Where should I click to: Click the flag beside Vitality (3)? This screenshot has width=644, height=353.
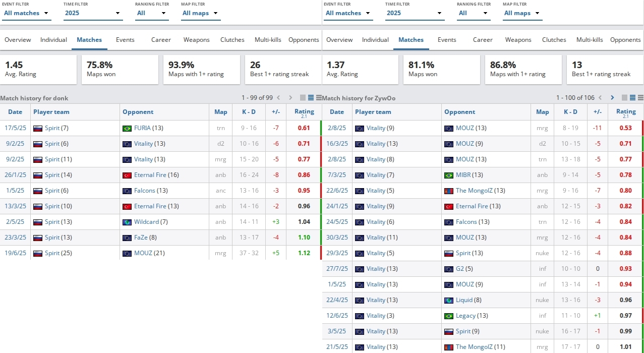(x=360, y=316)
